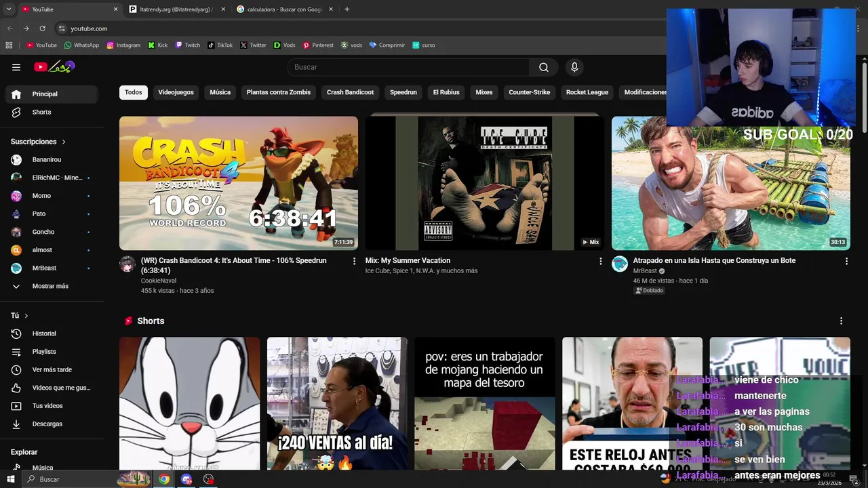Open the Bugs Bunny Short thumbnail

(189, 403)
